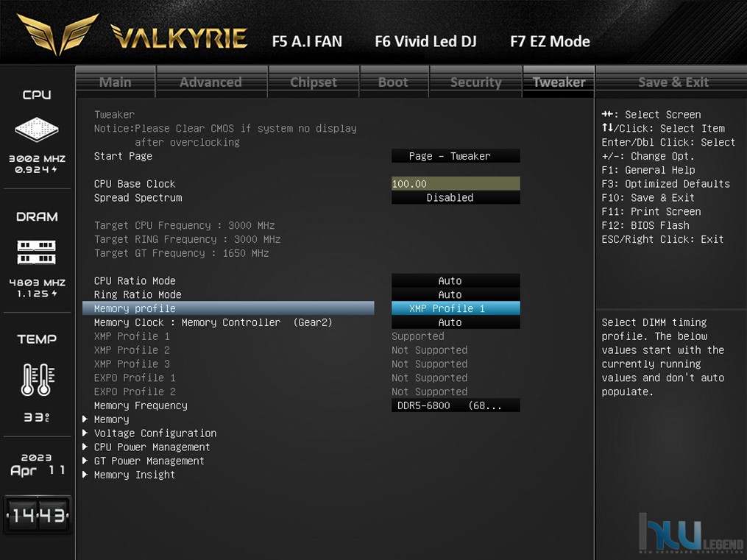Click ESC/Right Click: Exit help line

662,239
